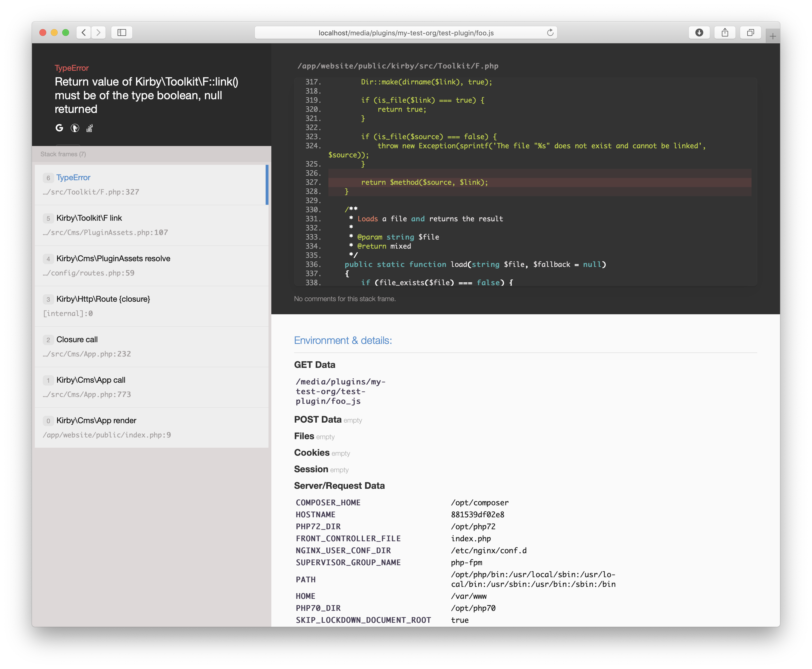Open a new browser tab
The width and height of the screenshot is (812, 669).
[772, 36]
